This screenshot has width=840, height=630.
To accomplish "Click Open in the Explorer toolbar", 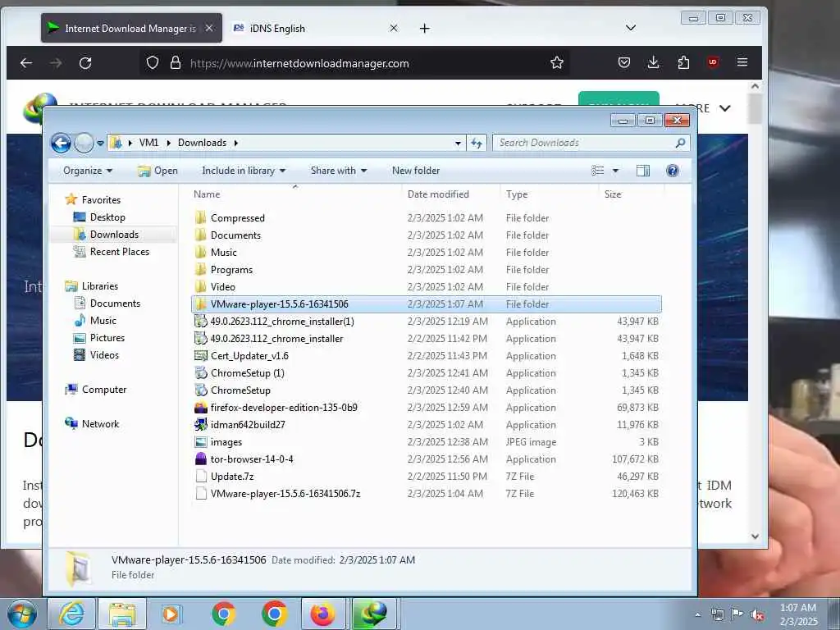I will coord(157,171).
